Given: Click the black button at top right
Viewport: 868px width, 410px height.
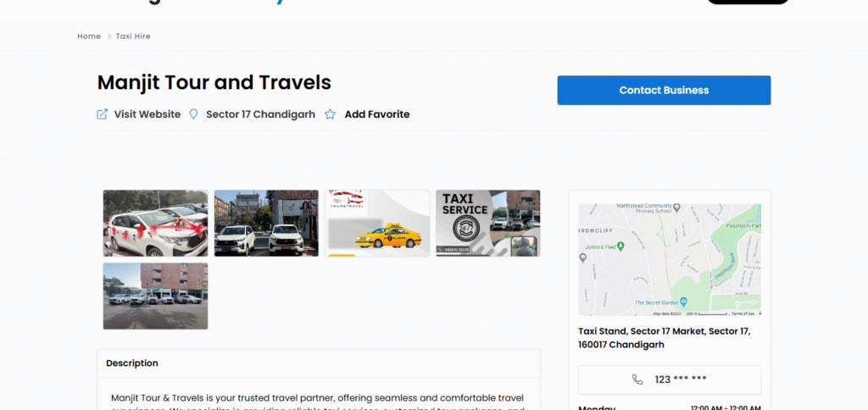Looking at the screenshot, I should coord(748,3).
